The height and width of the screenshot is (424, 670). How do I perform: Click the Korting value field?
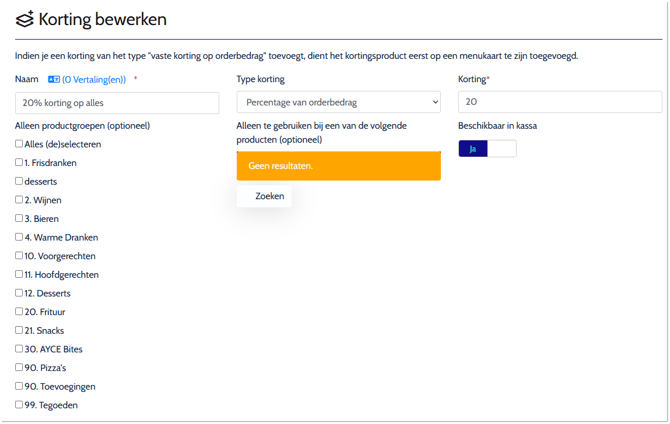pyautogui.click(x=559, y=102)
